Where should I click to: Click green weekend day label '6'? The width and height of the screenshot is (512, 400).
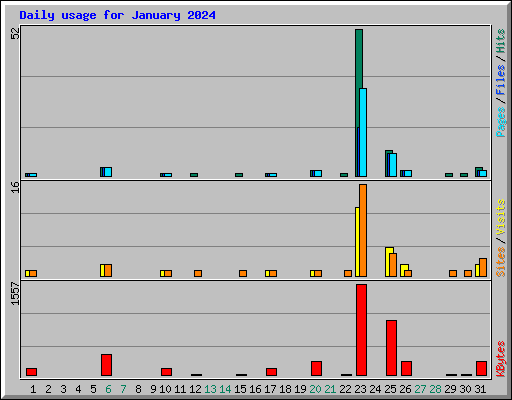tap(108, 389)
